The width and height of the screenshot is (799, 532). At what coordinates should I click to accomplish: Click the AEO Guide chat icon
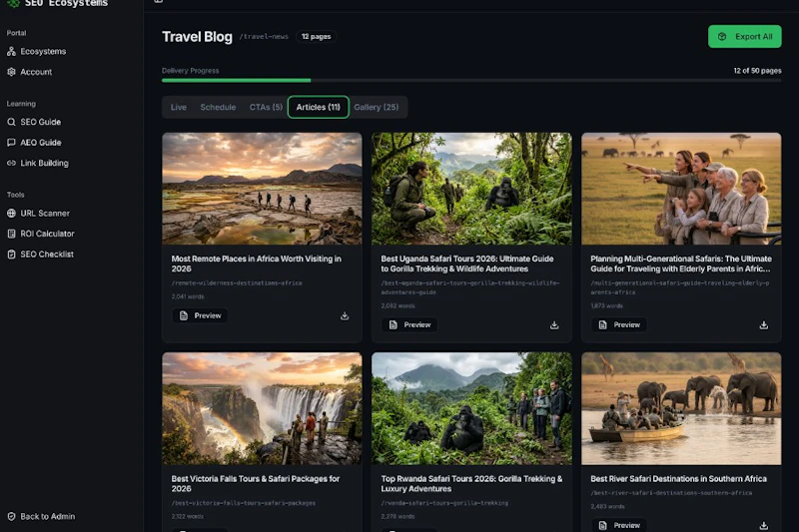click(x=11, y=143)
